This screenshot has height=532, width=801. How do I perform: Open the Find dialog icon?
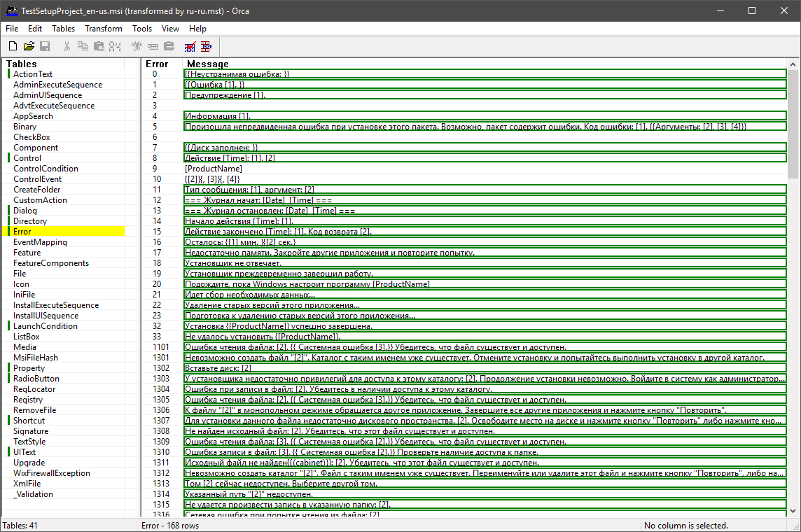pos(116,46)
